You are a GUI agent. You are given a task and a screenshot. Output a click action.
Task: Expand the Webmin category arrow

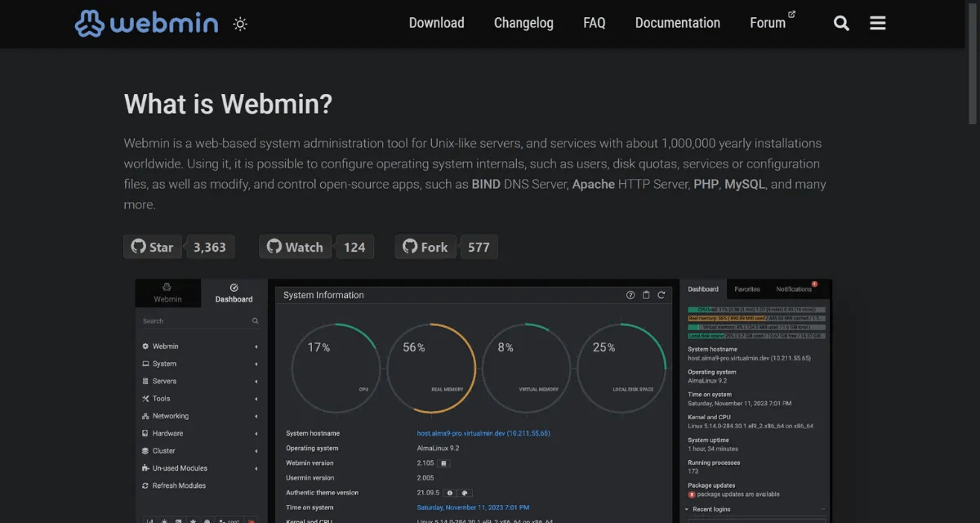[x=256, y=346]
